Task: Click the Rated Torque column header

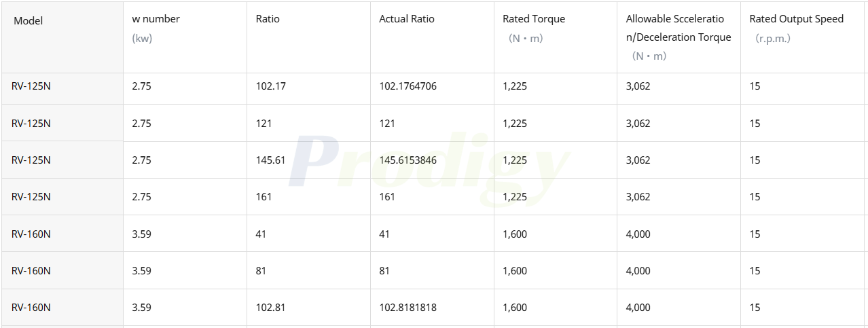Action: (x=556, y=37)
